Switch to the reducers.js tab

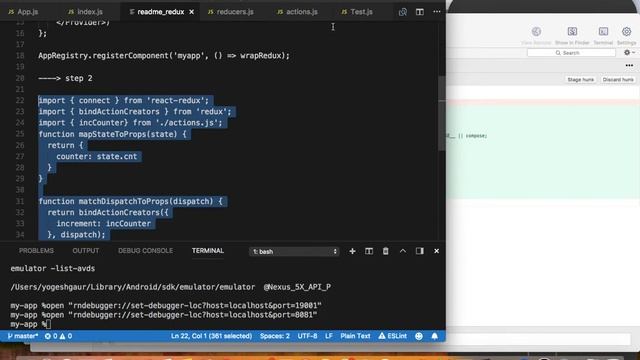pos(231,12)
